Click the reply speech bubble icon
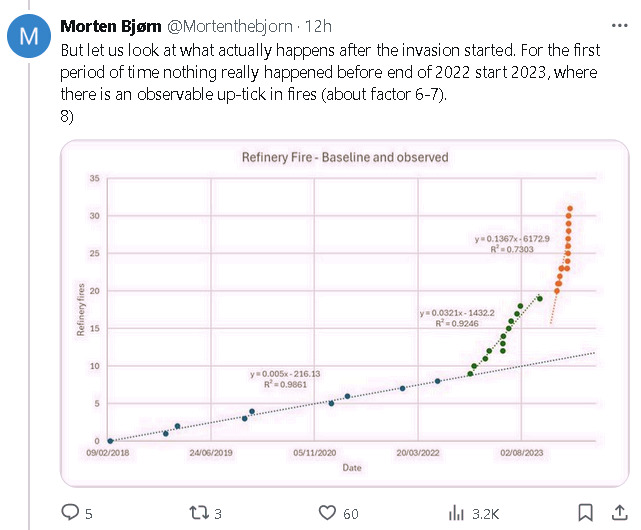This screenshot has height=530, width=641. click(71, 513)
